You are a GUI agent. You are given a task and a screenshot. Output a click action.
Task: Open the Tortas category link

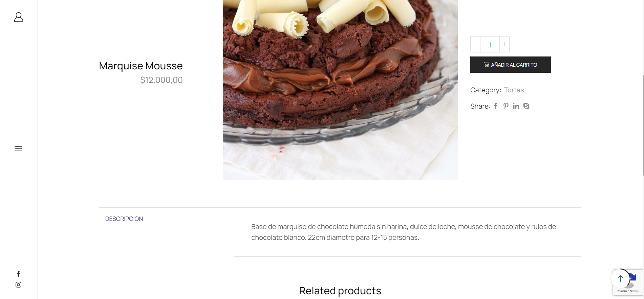(514, 90)
